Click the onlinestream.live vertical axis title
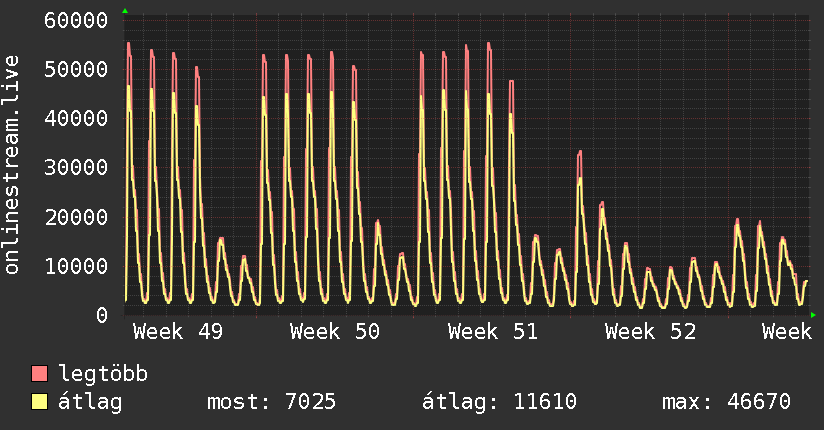The width and height of the screenshot is (824, 430). pos(12,166)
